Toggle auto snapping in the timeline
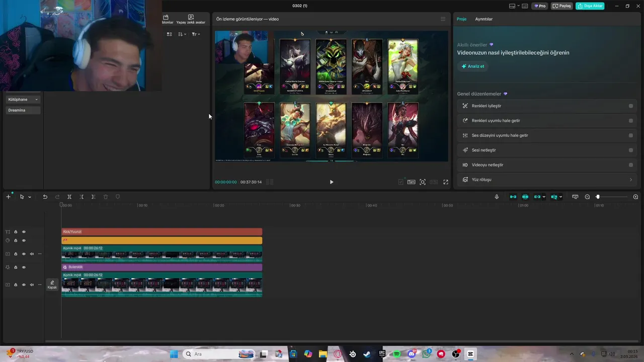This screenshot has height=362, width=644. click(x=525, y=197)
